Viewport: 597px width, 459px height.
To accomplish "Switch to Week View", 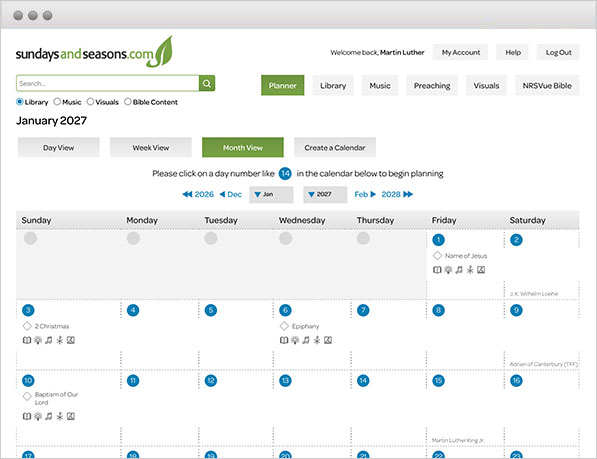I will [x=151, y=148].
